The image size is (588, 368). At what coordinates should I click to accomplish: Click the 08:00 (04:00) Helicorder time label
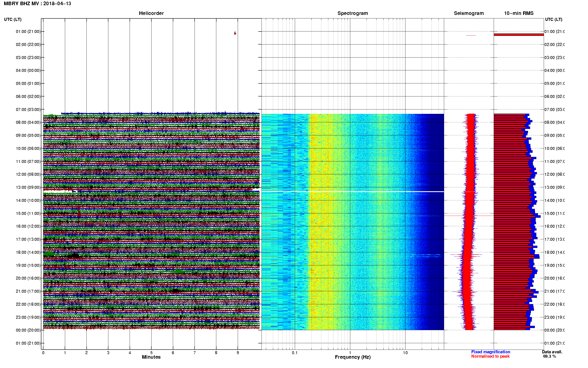[x=28, y=122]
